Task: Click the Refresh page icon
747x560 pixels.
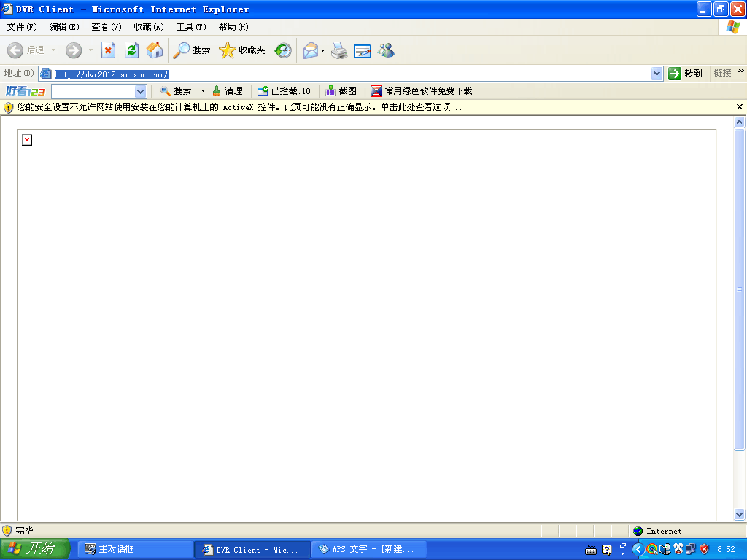Action: coord(131,50)
